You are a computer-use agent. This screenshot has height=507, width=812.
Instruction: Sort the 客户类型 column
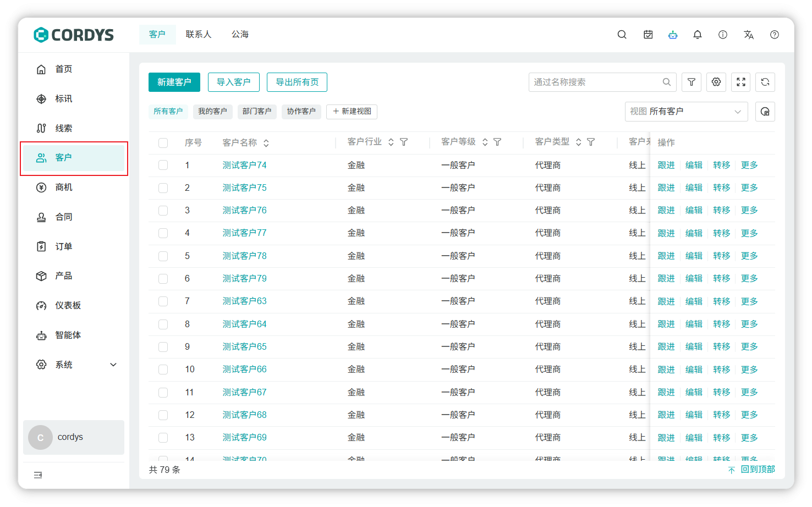(x=579, y=142)
